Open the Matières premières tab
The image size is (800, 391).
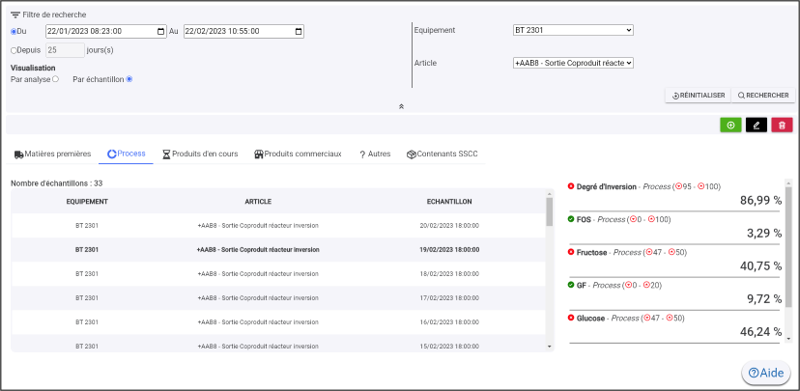pyautogui.click(x=53, y=154)
